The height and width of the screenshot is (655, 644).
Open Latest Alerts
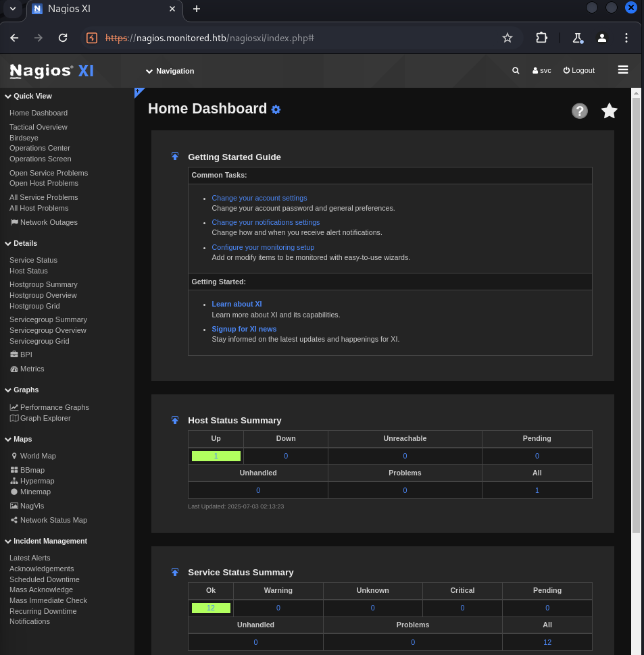pos(30,558)
